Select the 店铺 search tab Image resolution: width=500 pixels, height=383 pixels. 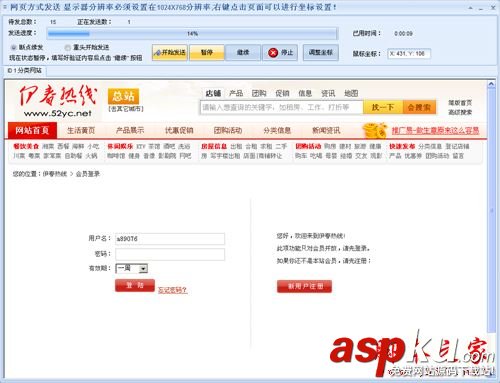coord(213,93)
